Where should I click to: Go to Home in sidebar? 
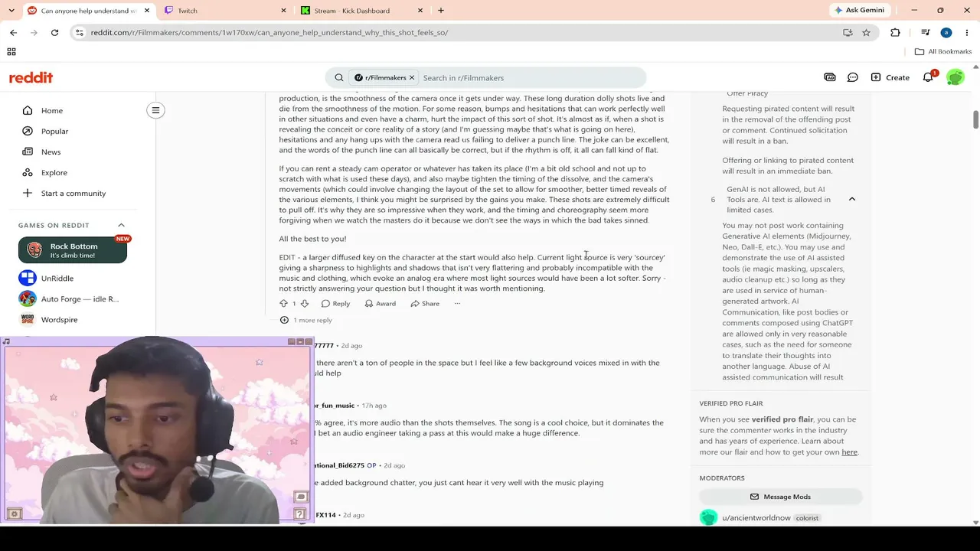coord(52,110)
